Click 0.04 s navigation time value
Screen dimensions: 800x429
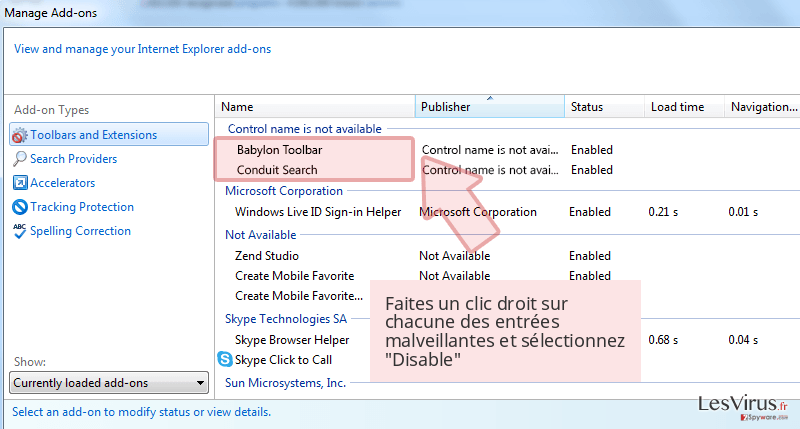click(x=743, y=340)
